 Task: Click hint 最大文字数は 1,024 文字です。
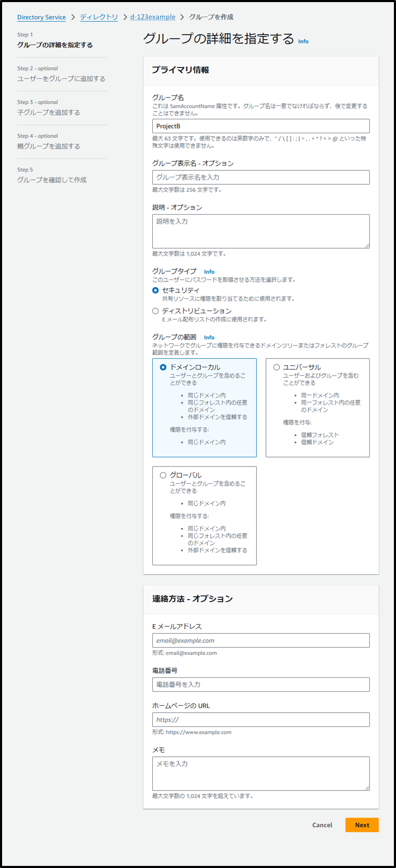(189, 254)
